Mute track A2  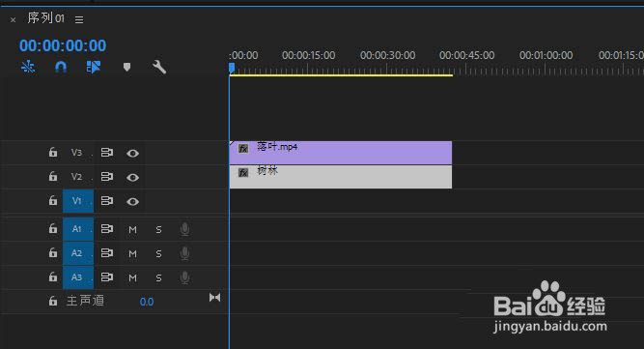(x=132, y=254)
